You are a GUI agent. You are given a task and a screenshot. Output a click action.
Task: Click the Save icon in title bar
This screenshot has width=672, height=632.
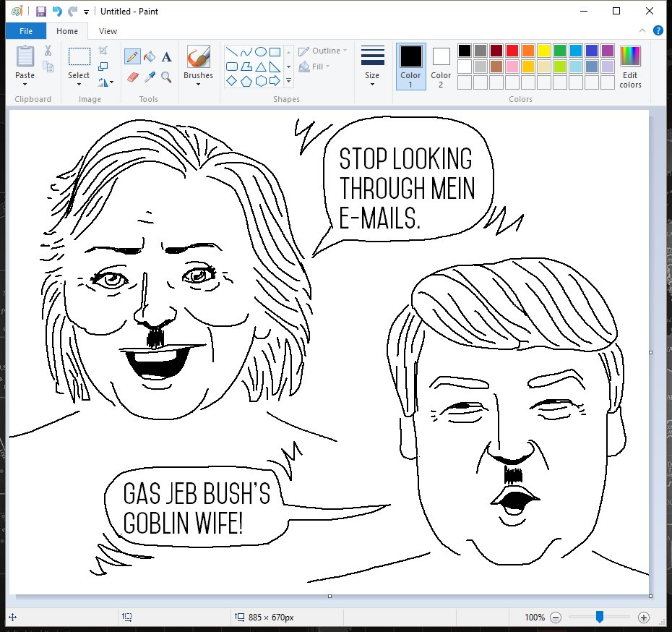tap(40, 11)
